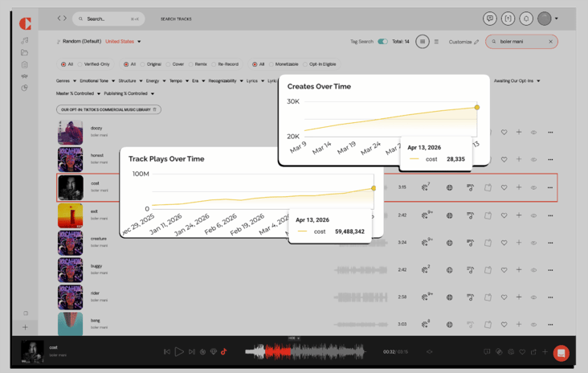Image resolution: width=588 pixels, height=373 pixels.
Task: Click the upload icon in header
Action: [508, 18]
